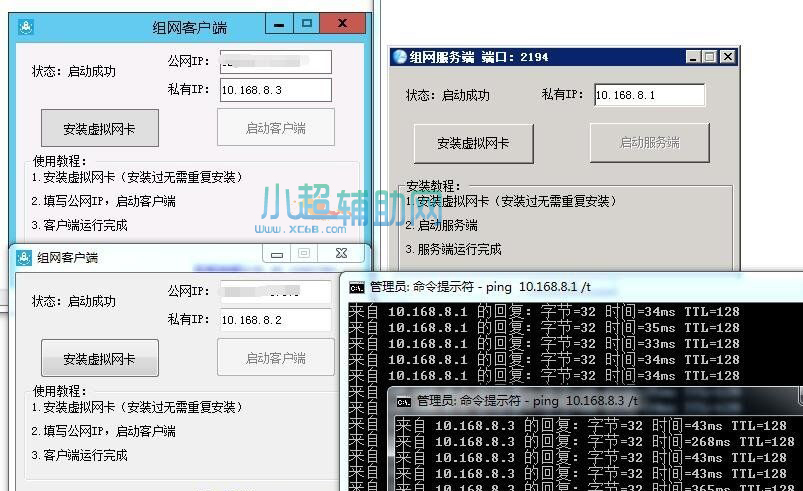Click step 3. 客户端运行完成 in top client window

79,225
